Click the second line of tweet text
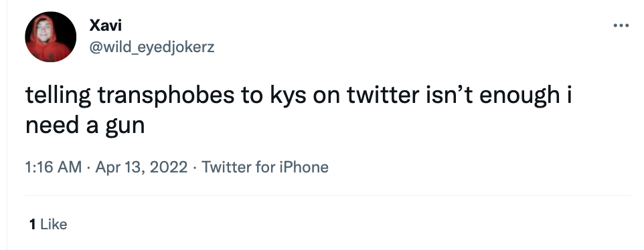This screenshot has height=250, width=644. [85, 126]
